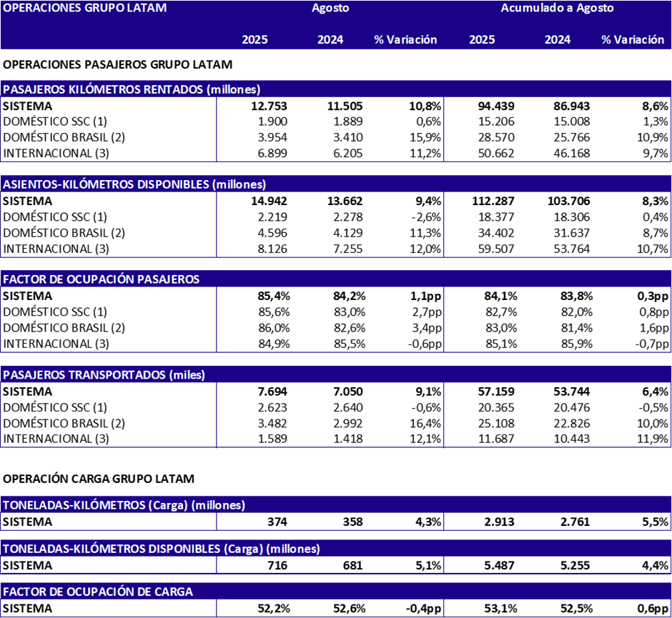Select the 15,9% variation cell
The image size is (672, 618).
[x=425, y=137]
